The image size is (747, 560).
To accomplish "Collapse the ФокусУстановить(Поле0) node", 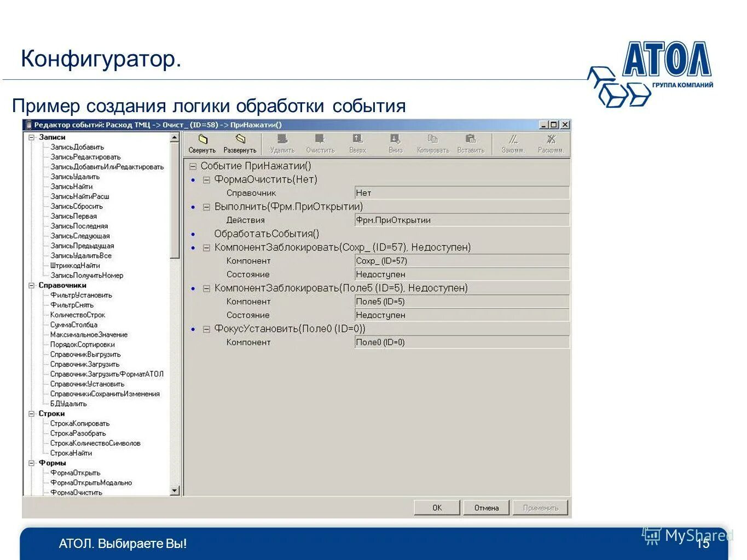I will coord(207,329).
